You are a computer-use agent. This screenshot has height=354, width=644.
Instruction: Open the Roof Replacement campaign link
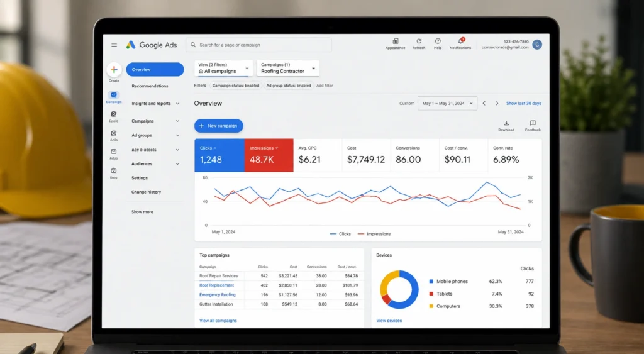(x=216, y=285)
